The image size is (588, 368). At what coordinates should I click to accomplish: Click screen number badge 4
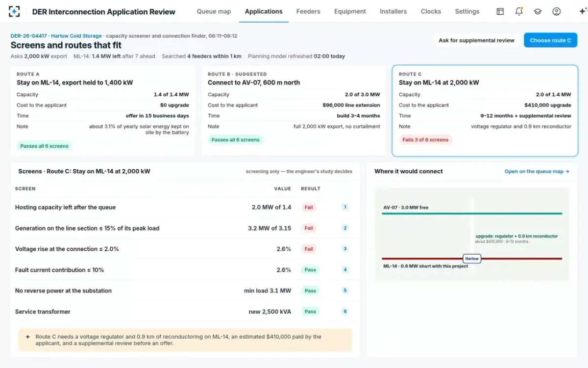(x=345, y=270)
